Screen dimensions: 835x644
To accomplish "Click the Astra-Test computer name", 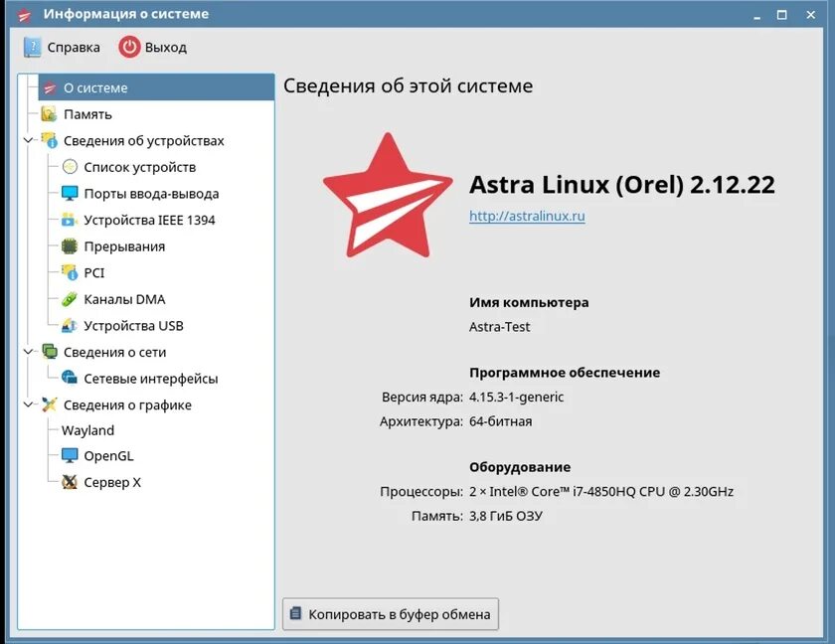I will click(499, 327).
